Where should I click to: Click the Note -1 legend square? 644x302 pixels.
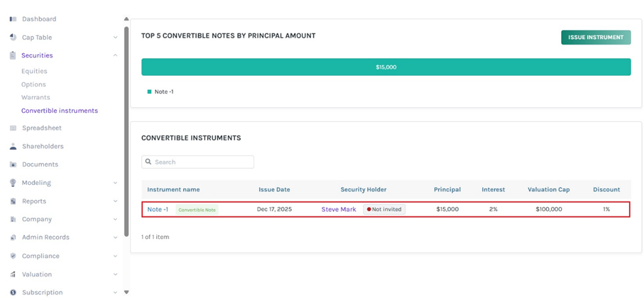point(149,92)
